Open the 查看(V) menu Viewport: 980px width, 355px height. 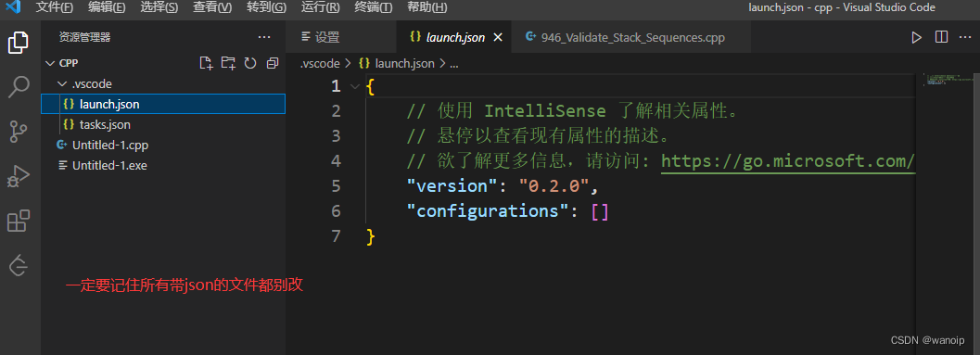pyautogui.click(x=212, y=7)
